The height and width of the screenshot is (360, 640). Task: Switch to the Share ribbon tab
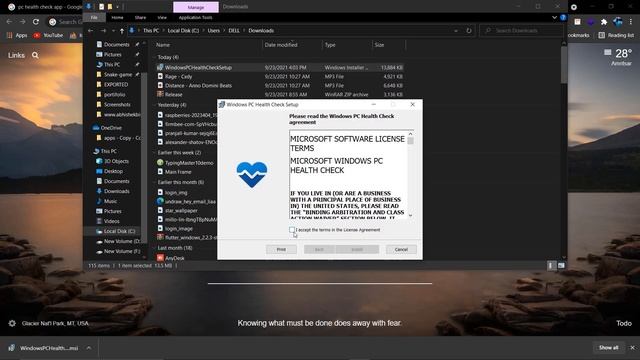point(140,18)
